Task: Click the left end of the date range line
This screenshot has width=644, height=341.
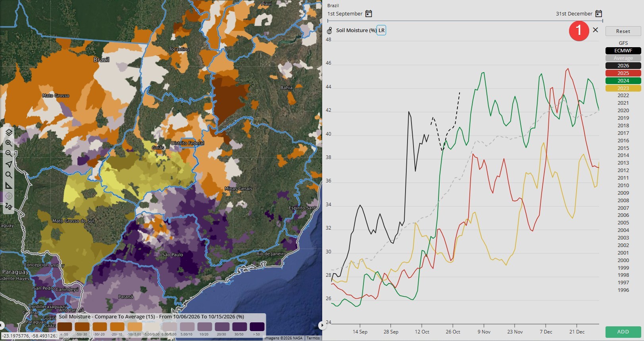Action: [x=328, y=21]
